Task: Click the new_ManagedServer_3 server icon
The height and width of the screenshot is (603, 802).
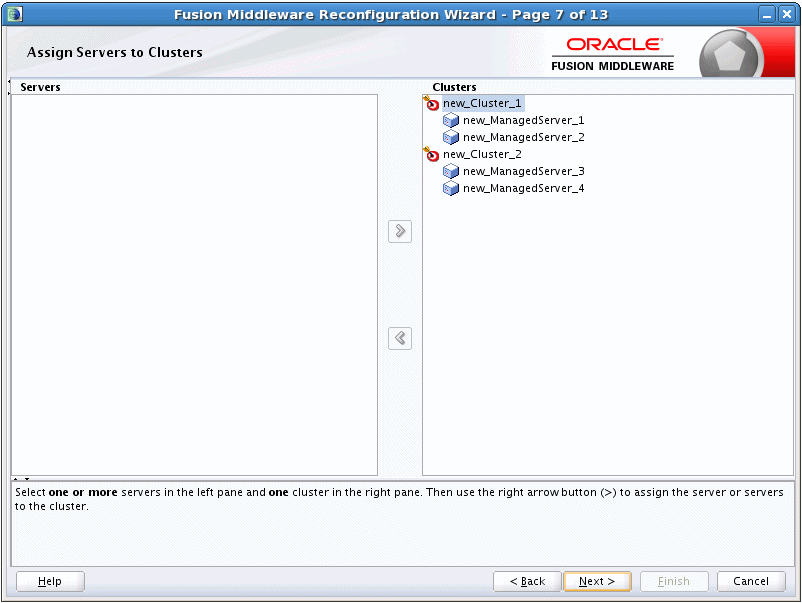Action: point(451,171)
